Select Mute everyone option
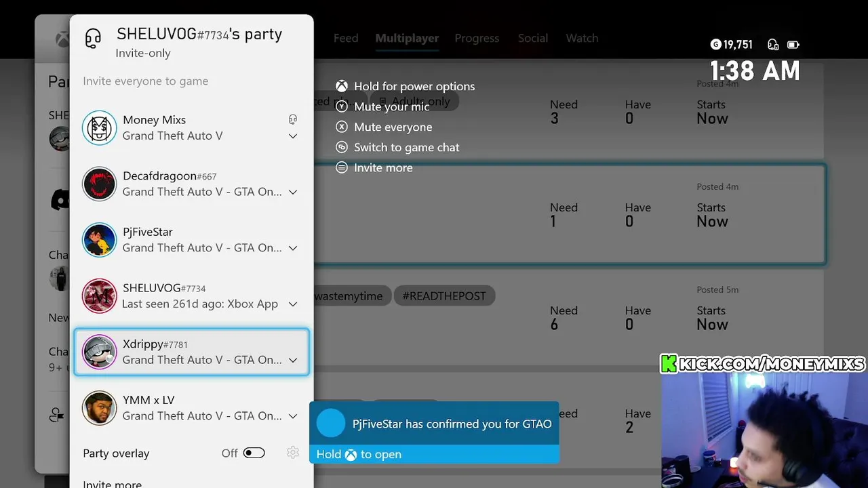Image resolution: width=868 pixels, height=488 pixels. 393,127
